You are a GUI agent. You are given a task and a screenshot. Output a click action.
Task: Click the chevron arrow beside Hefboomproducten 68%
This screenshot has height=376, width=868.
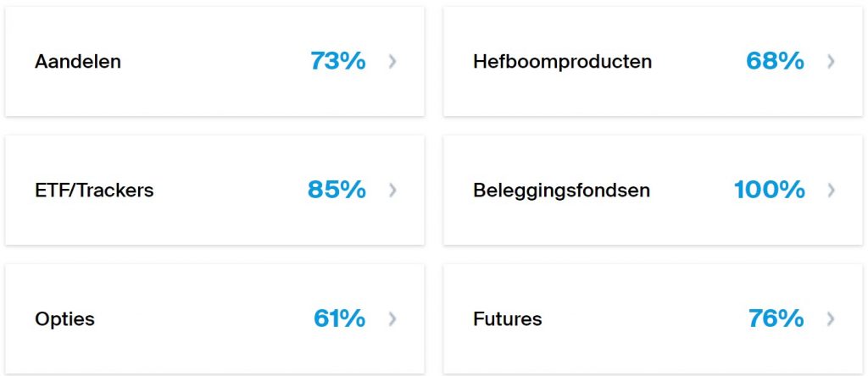tap(831, 61)
